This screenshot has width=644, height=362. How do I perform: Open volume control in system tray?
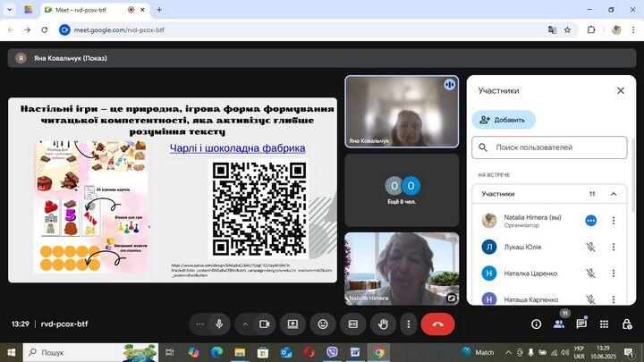[x=565, y=352]
